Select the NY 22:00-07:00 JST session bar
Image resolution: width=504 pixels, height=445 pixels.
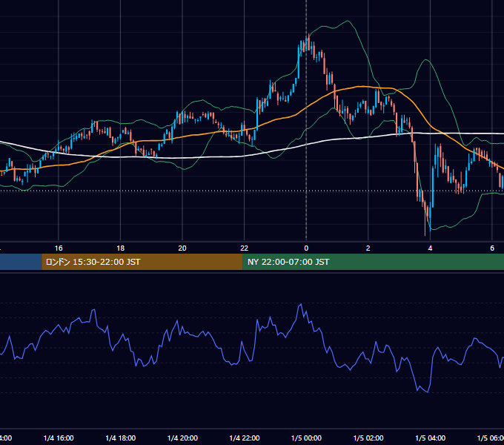pyautogui.click(x=373, y=262)
